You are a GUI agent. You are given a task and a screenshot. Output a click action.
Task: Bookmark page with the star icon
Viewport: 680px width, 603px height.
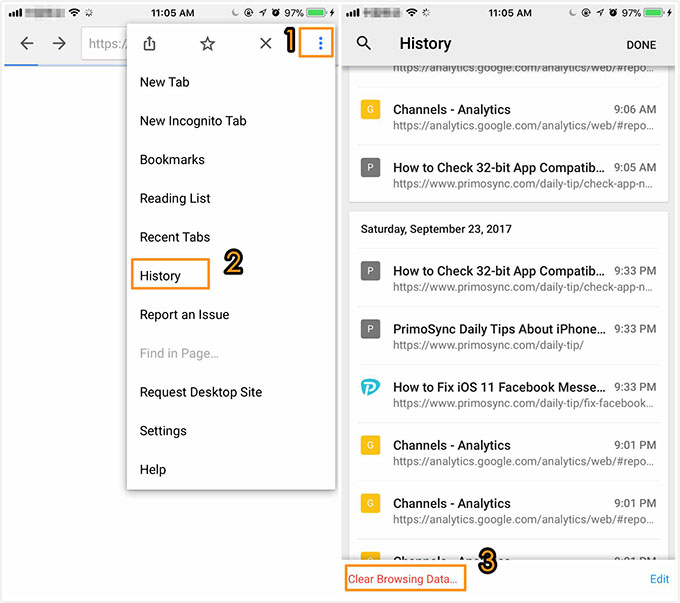tap(207, 43)
